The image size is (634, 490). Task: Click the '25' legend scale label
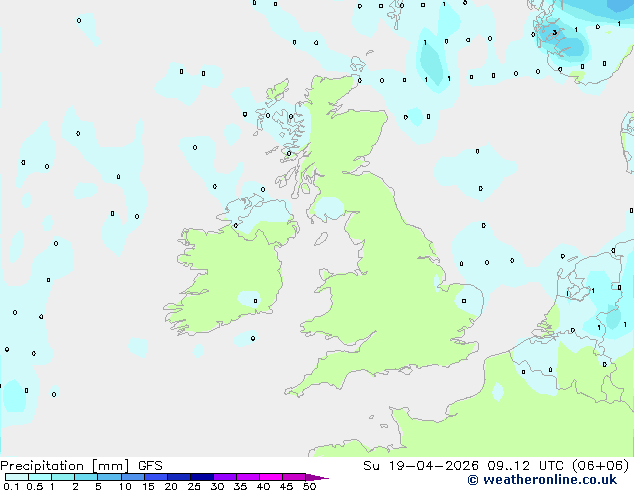194,486
